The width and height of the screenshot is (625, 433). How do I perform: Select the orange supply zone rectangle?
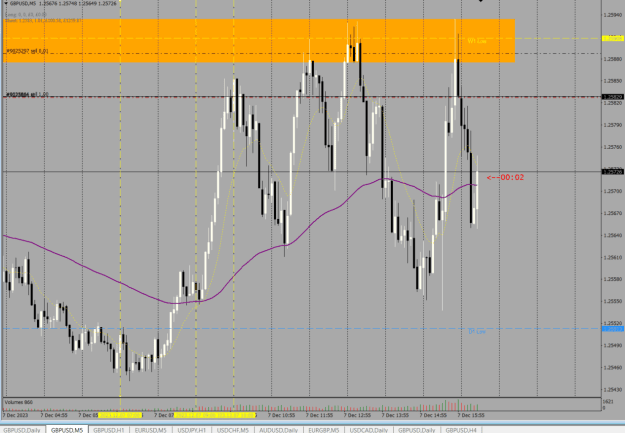[259, 41]
